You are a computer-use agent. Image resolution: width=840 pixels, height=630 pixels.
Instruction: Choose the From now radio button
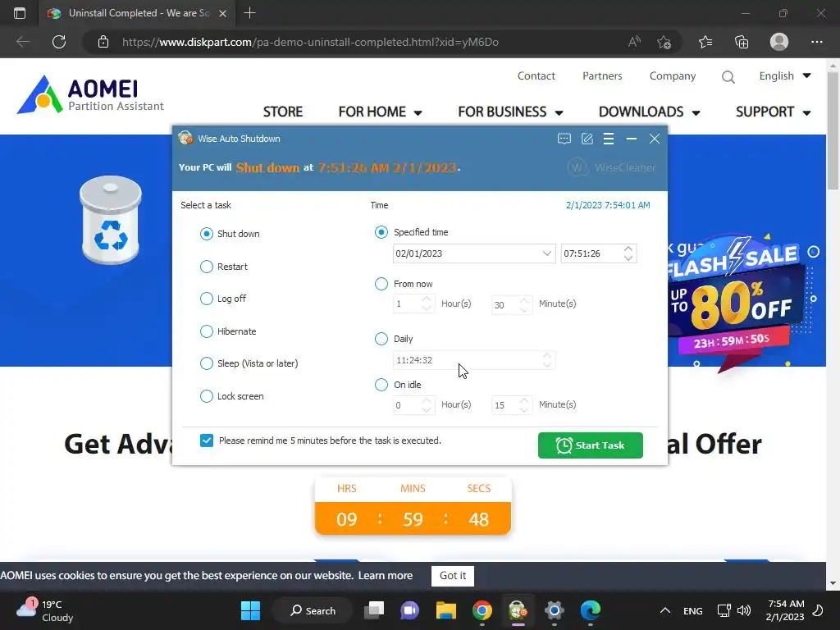coord(381,284)
